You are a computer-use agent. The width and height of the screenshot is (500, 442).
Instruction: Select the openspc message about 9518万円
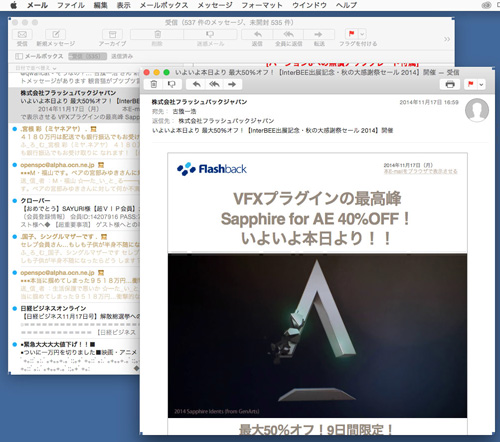point(75,285)
